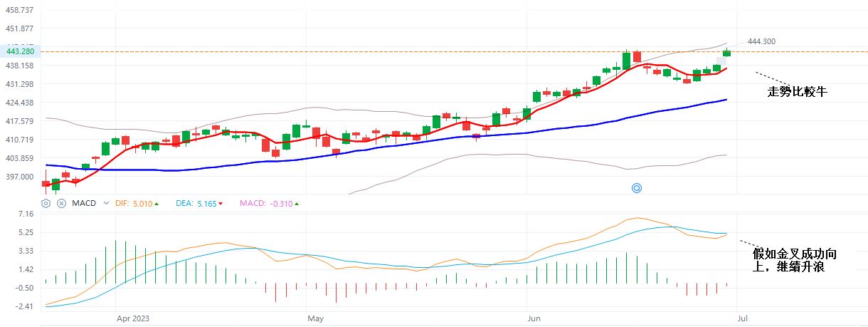Click the 451.877 price axis label
The image size is (868, 327).
coord(20,28)
